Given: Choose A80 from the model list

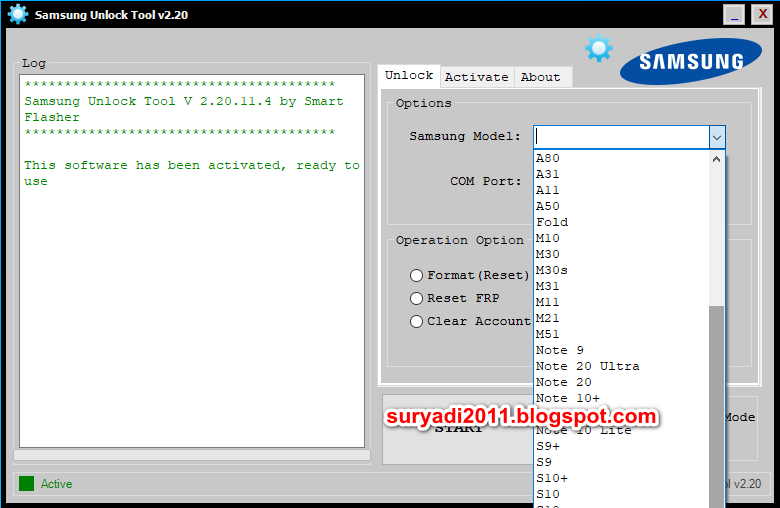Looking at the screenshot, I should 621,158.
